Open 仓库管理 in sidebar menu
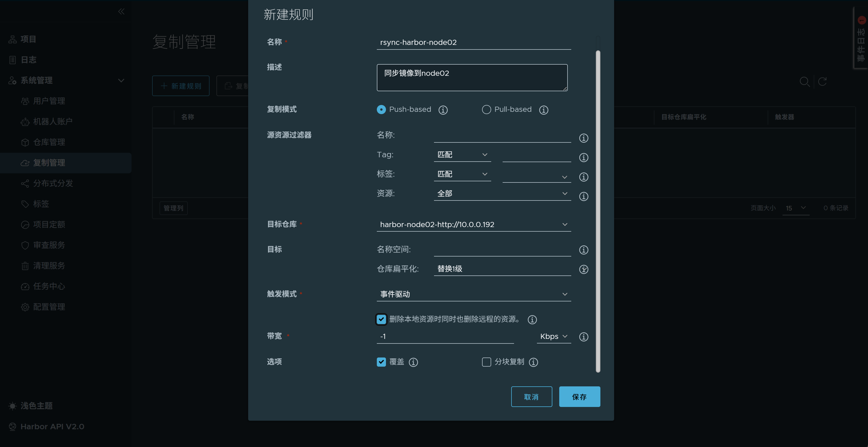The width and height of the screenshot is (868, 447). coord(49,142)
